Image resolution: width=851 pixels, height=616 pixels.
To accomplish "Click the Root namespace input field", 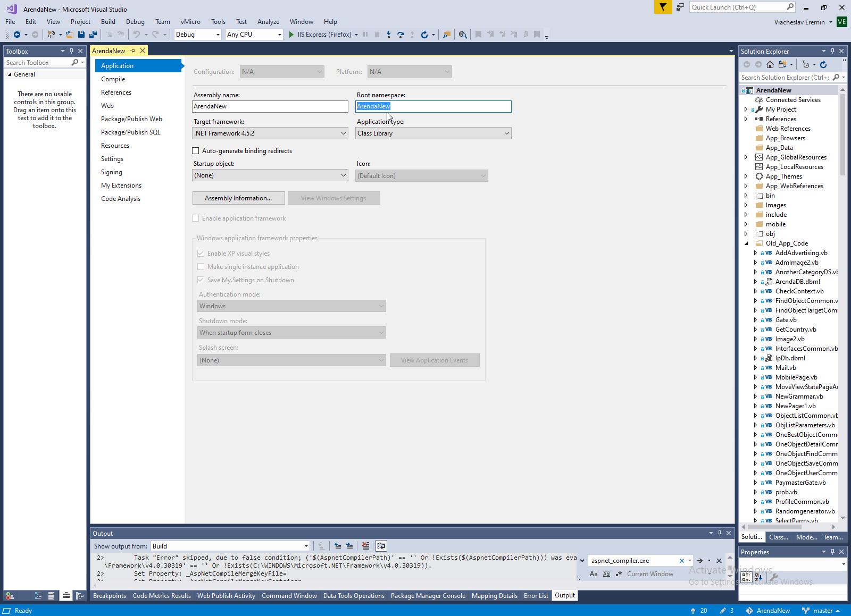I will (433, 106).
